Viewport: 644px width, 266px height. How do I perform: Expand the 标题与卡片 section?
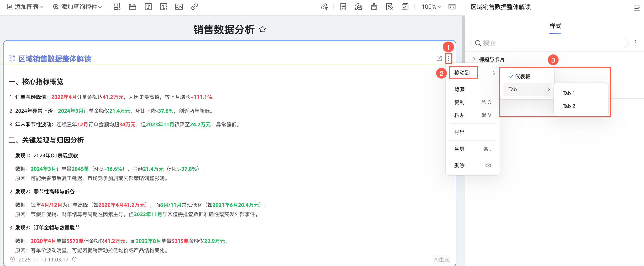(491, 59)
